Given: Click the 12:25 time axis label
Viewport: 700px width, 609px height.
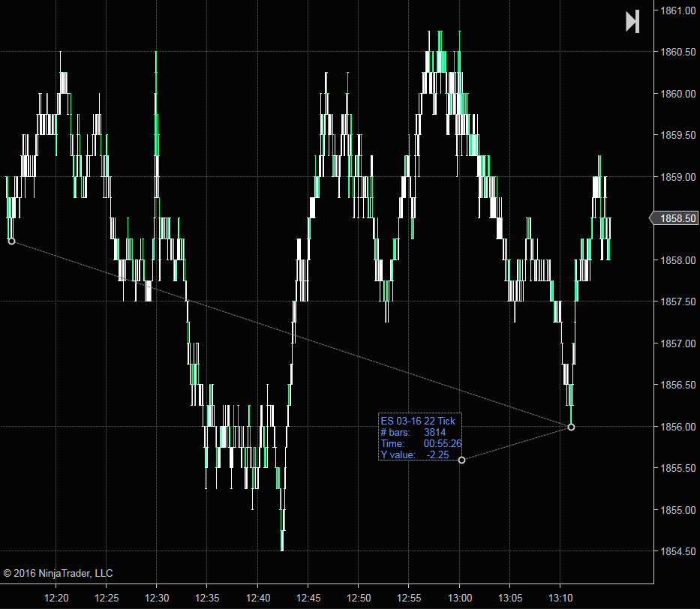Looking at the screenshot, I should click(107, 598).
